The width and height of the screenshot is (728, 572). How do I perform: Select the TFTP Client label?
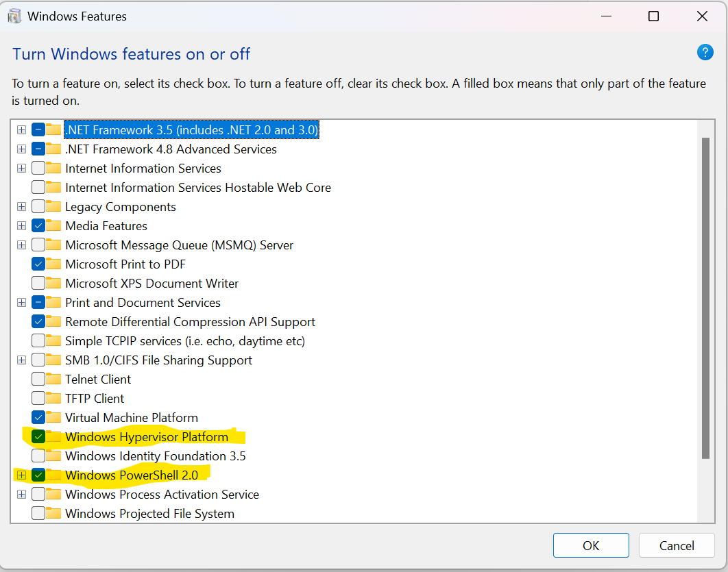[95, 398]
